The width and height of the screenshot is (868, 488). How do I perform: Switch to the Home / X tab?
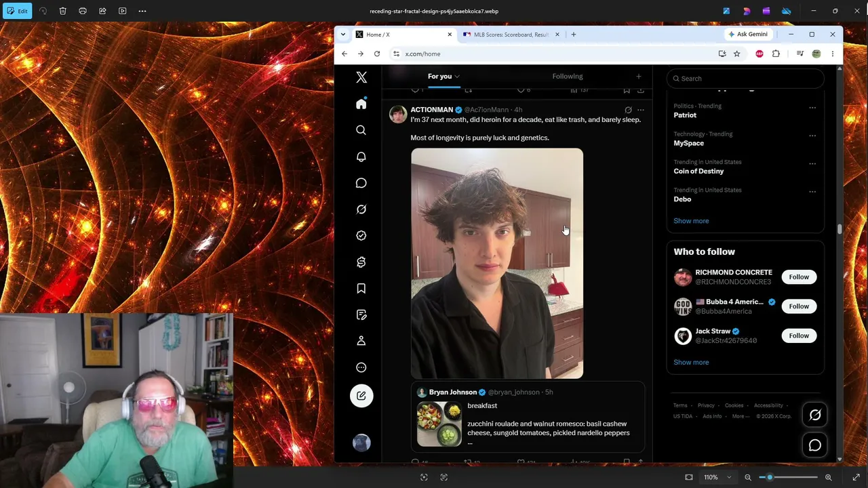click(x=404, y=35)
